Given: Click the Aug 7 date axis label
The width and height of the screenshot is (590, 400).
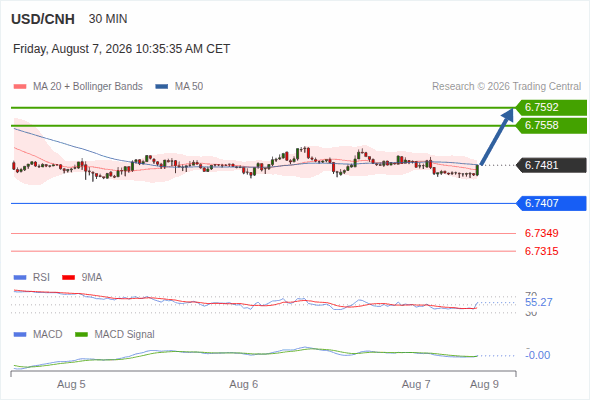Looking at the screenshot, I should [416, 384].
